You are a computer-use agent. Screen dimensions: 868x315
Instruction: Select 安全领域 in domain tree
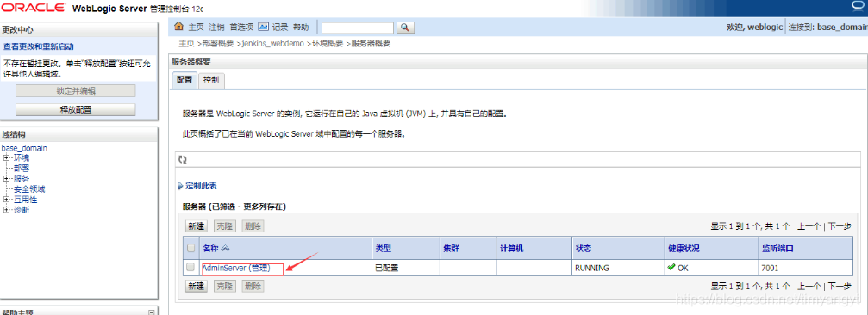(x=29, y=189)
